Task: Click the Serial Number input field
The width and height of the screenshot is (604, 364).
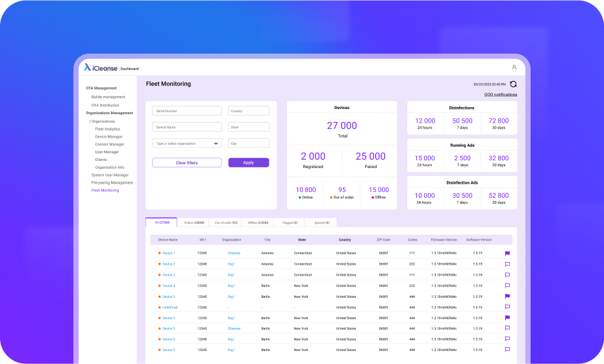Action: 186,111
